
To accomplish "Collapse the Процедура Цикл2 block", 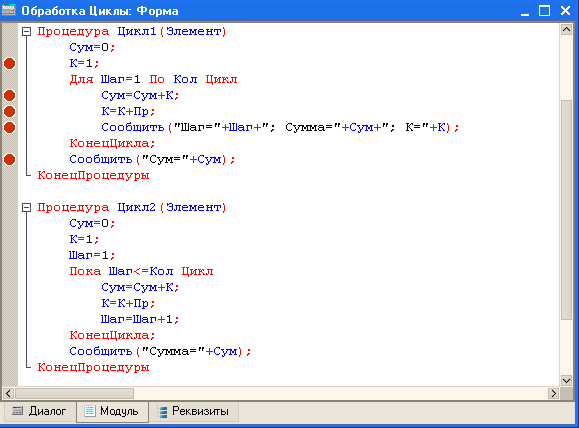I will (x=26, y=208).
